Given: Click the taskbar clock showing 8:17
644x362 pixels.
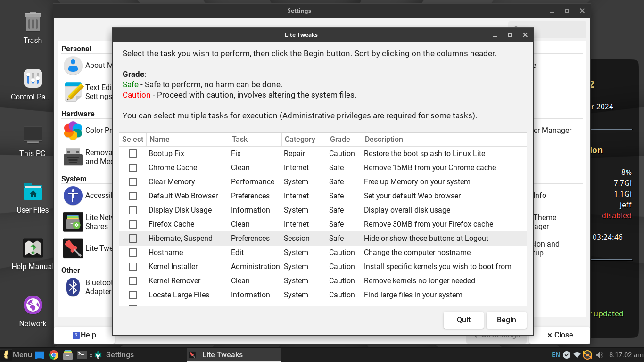Looking at the screenshot, I should 626,355.
